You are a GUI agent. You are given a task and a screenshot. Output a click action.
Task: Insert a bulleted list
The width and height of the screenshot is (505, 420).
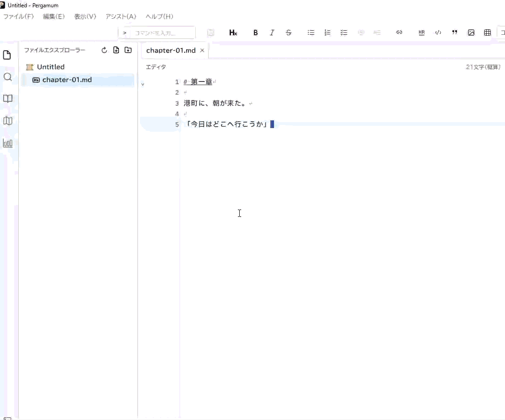311,32
